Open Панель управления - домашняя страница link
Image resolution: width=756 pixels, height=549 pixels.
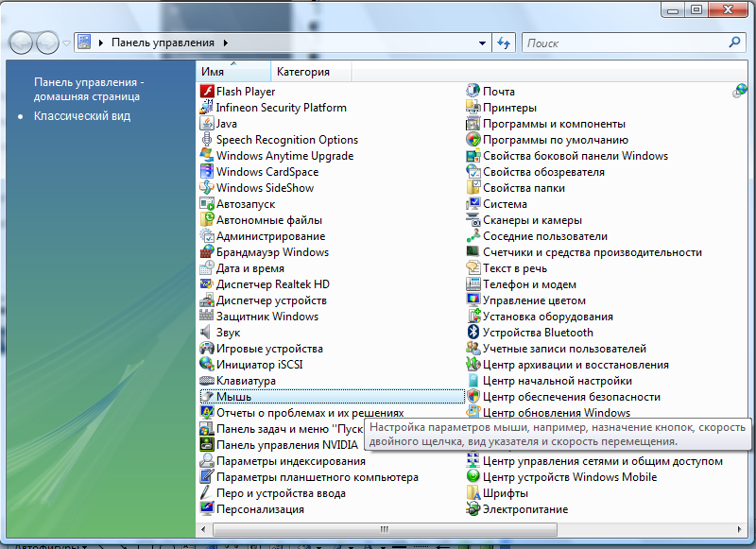(x=89, y=89)
